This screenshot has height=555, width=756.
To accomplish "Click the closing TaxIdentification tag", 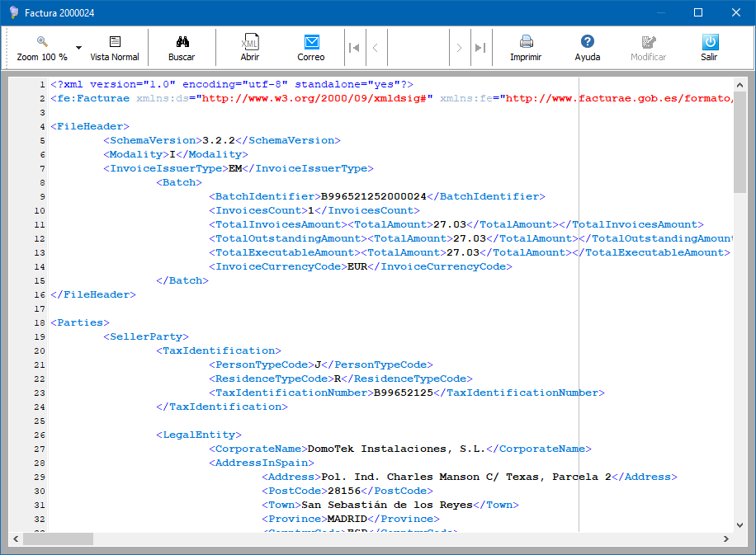I will (222, 407).
